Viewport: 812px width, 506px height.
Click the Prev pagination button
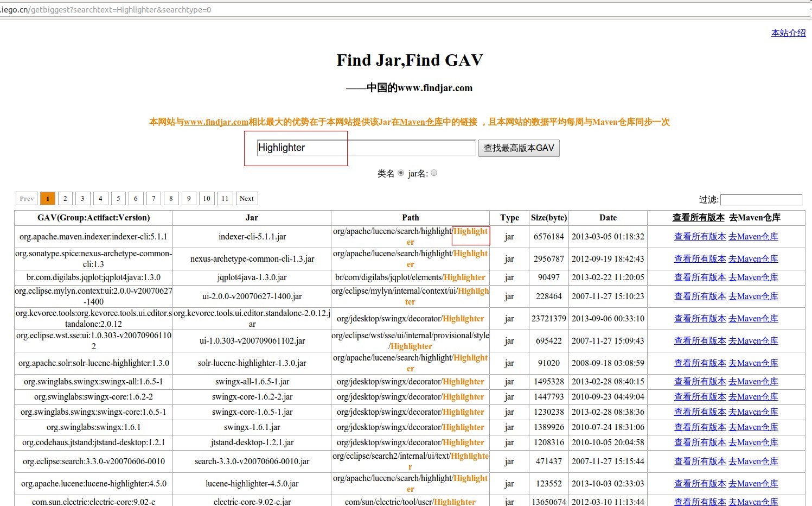[26, 198]
